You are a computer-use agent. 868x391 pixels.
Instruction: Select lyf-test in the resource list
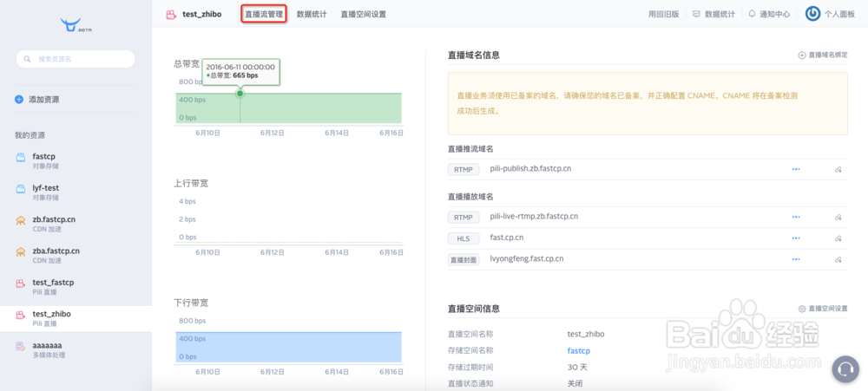tap(76, 192)
